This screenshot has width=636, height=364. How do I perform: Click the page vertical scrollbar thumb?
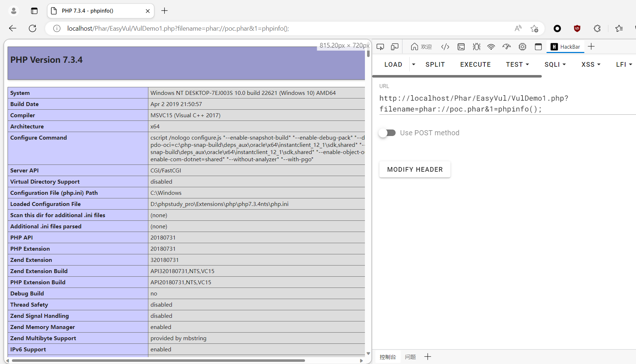click(368, 53)
